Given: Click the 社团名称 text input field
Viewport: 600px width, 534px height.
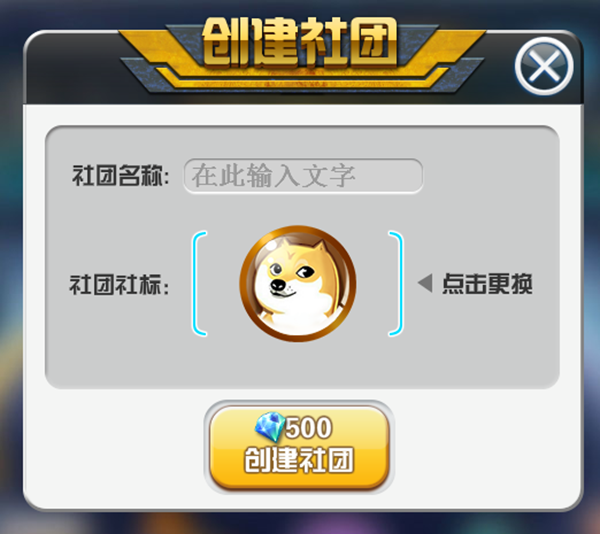Looking at the screenshot, I should [x=303, y=176].
